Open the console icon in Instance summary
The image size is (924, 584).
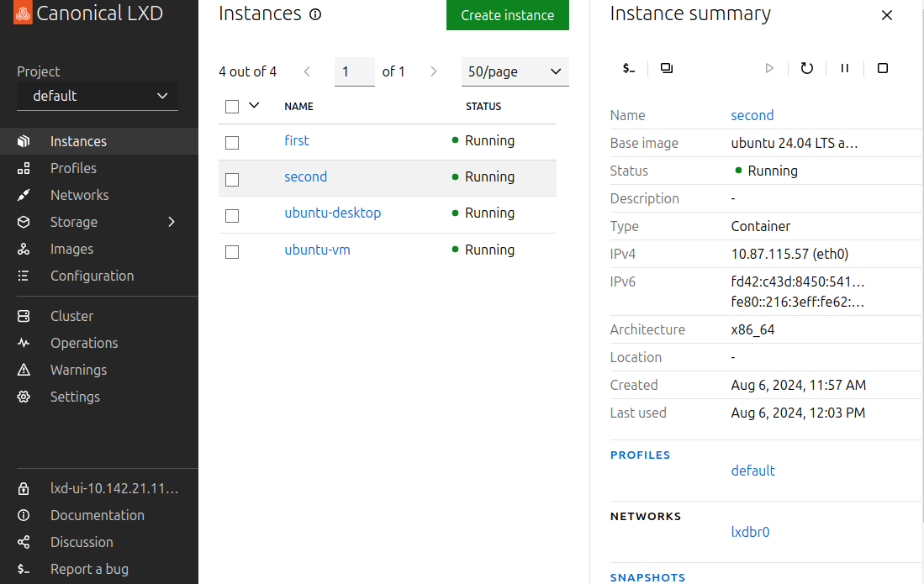(x=667, y=69)
